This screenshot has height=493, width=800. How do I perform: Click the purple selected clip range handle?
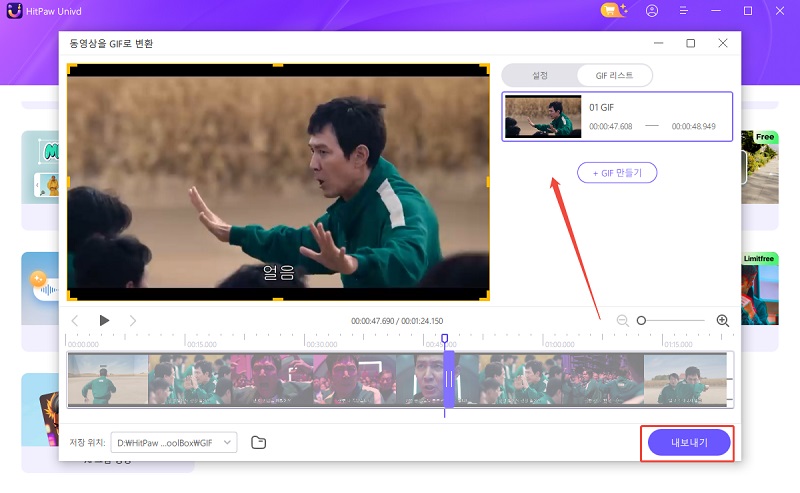pyautogui.click(x=449, y=379)
